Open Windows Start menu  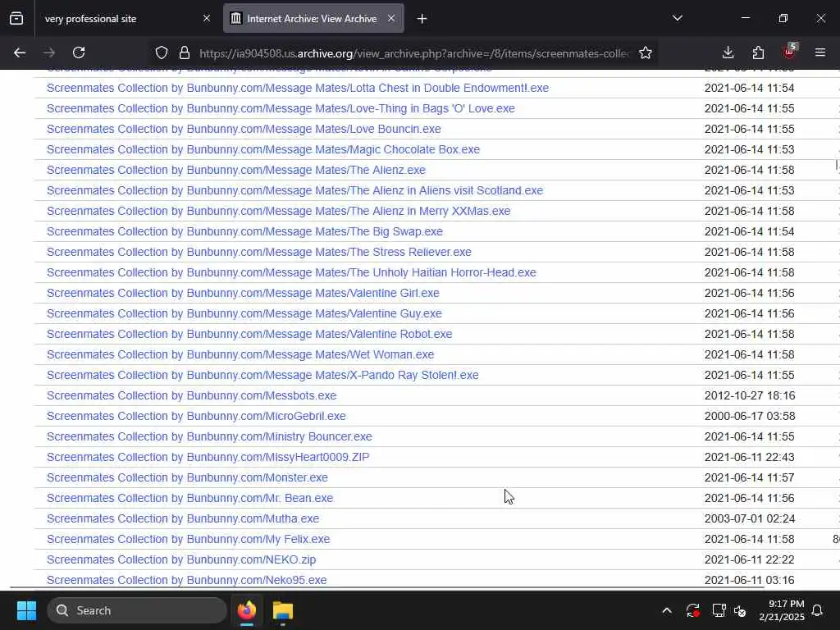tap(26, 610)
